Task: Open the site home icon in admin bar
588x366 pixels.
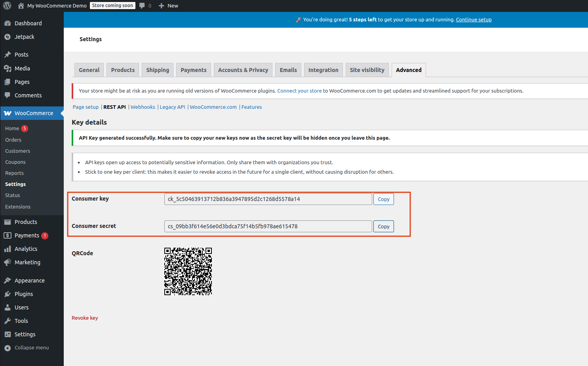Action: coord(21,6)
